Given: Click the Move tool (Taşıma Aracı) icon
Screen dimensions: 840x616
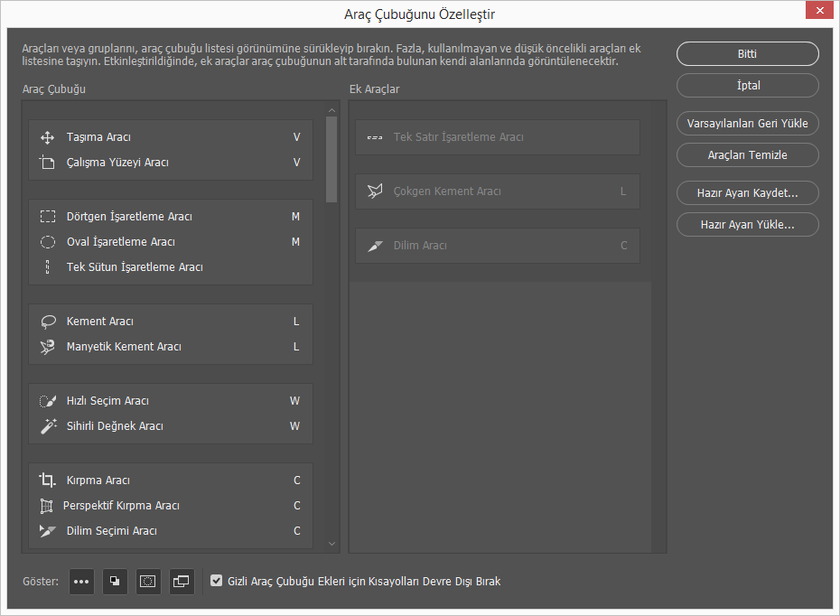Looking at the screenshot, I should pos(48,137).
